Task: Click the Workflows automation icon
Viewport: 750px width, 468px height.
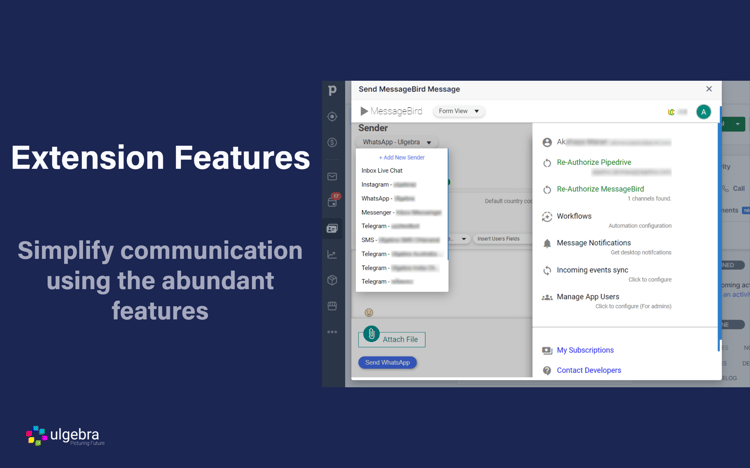Action: point(547,217)
